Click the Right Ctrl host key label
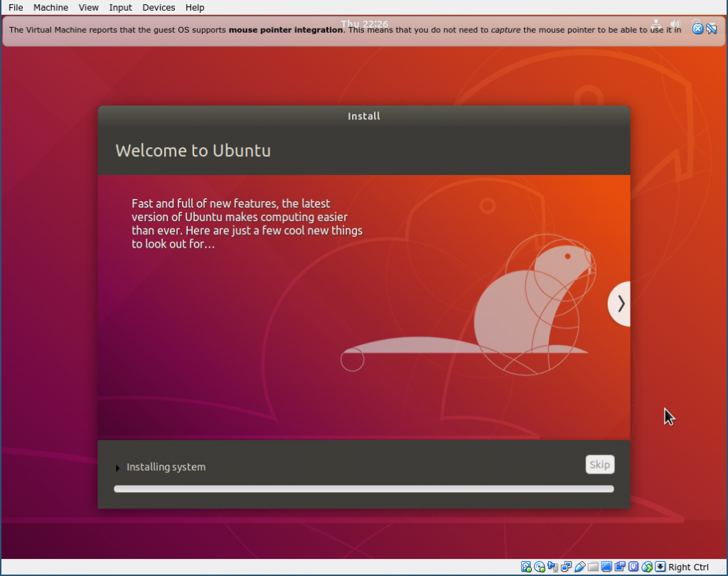Image resolution: width=728 pixels, height=576 pixels. click(x=687, y=567)
